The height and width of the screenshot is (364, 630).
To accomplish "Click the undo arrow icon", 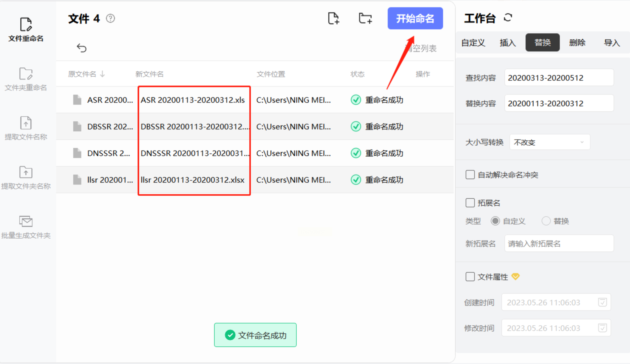I will point(82,48).
